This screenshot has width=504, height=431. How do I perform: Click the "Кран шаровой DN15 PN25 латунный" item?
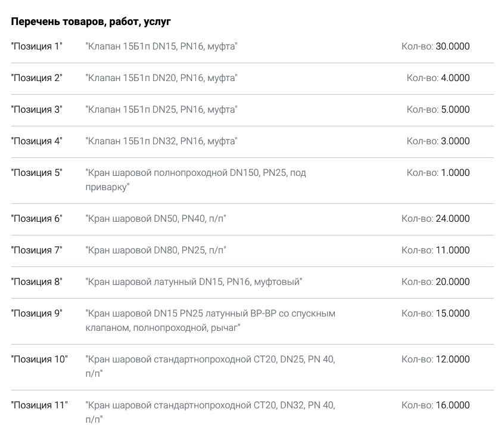tap(210, 320)
